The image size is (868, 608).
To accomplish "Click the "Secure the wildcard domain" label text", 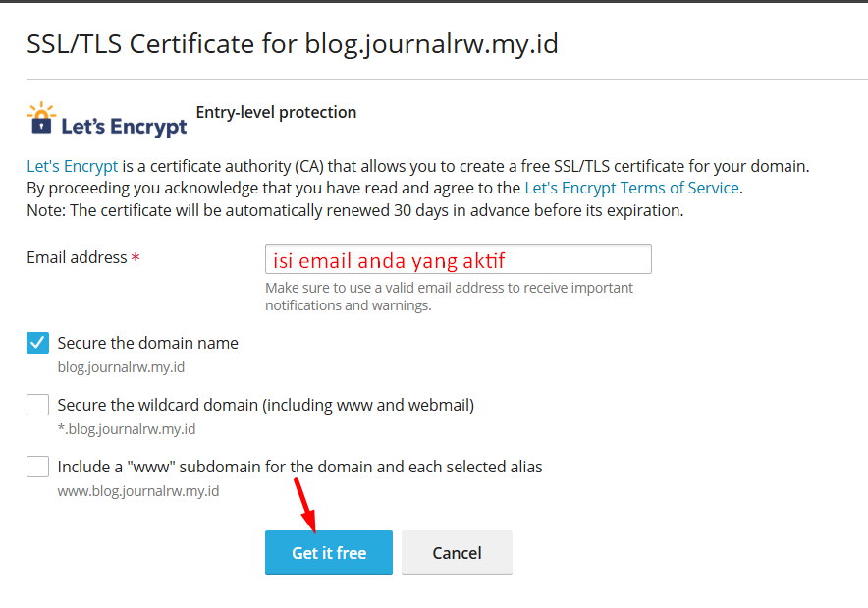I will pos(266,406).
